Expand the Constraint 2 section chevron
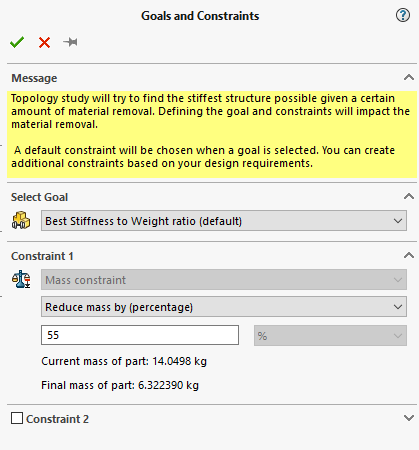Screen dimensions: 419x450 [x=409, y=418]
